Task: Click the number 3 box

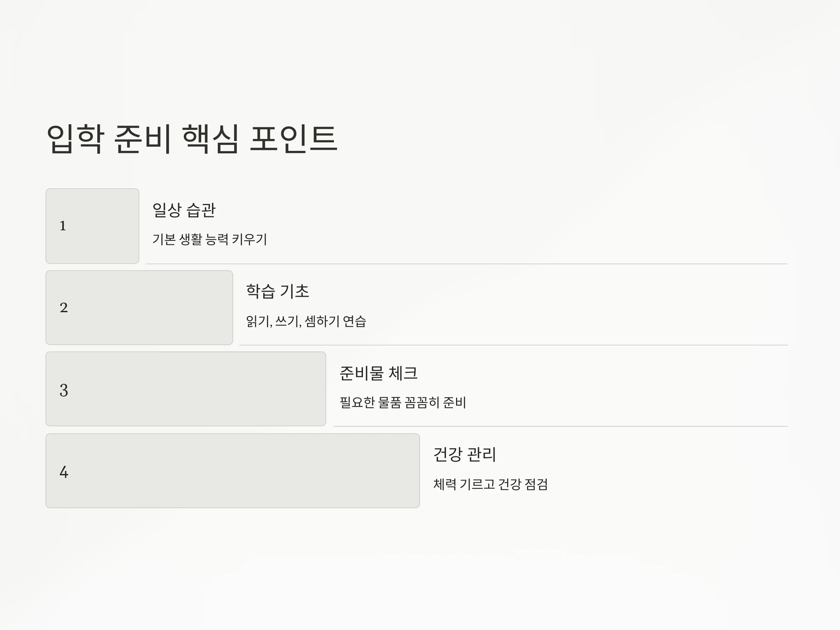Action: tap(186, 389)
